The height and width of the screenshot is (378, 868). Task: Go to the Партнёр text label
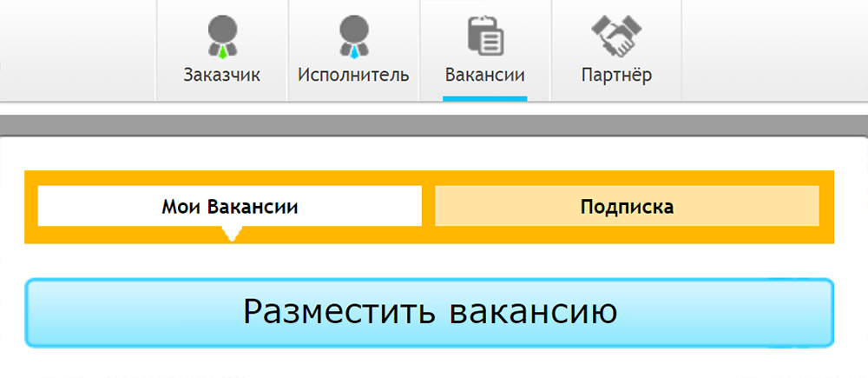(x=616, y=75)
